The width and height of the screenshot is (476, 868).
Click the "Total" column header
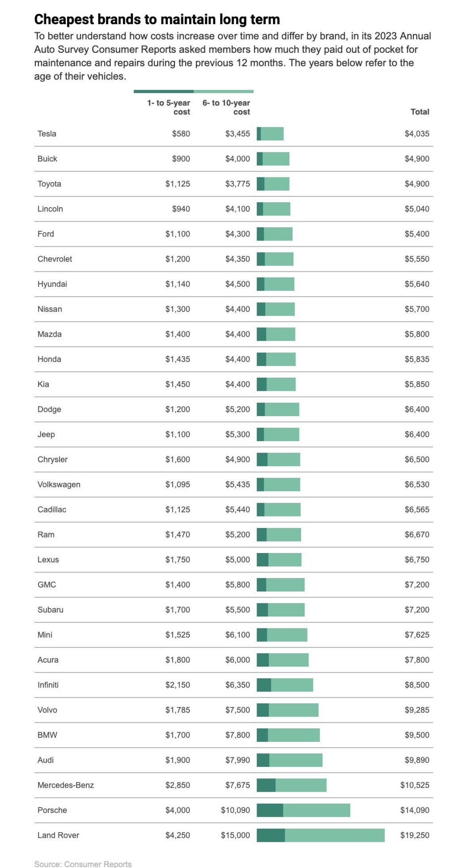pyautogui.click(x=420, y=112)
